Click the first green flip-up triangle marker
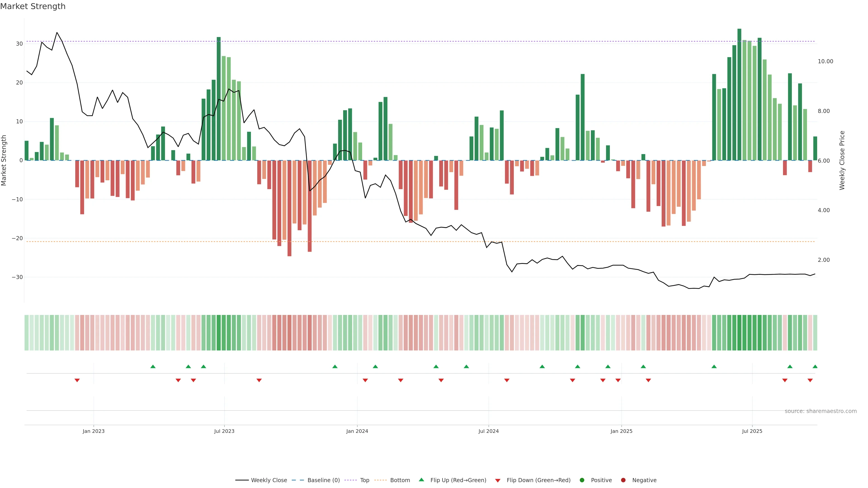868x488 pixels. [153, 366]
